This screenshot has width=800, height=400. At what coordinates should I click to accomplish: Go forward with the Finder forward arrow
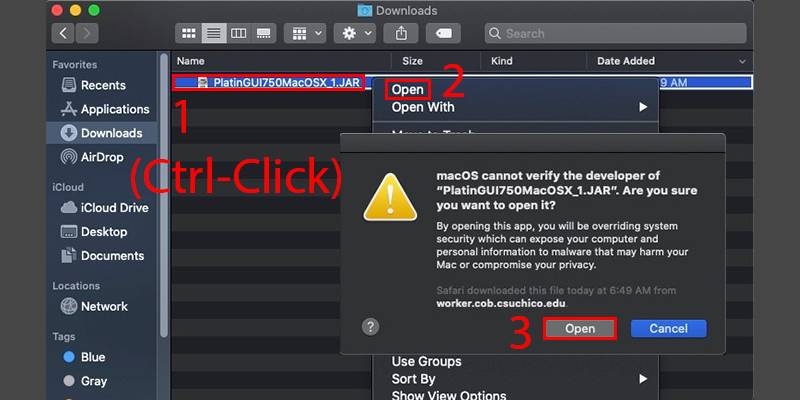(x=87, y=33)
